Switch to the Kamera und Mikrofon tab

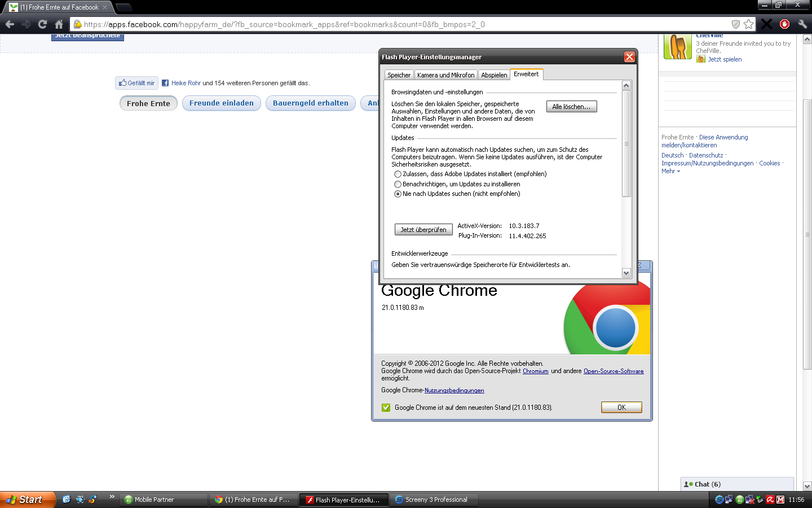[x=445, y=75]
